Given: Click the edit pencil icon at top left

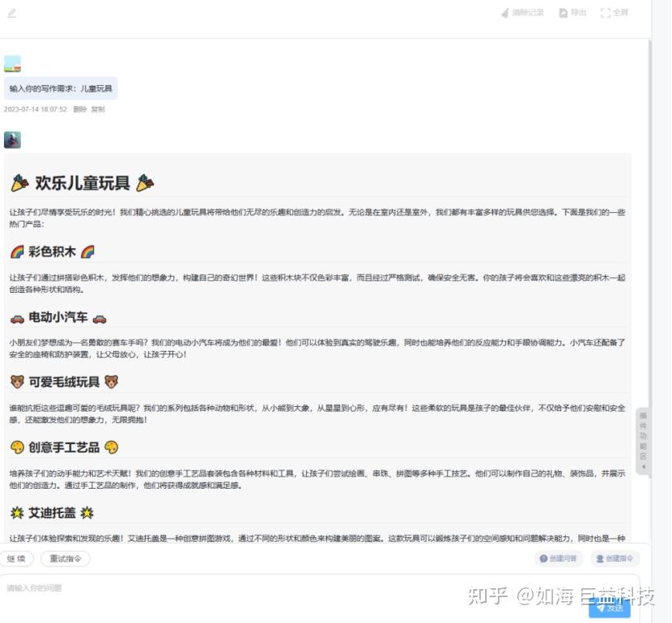Looking at the screenshot, I should coord(10,12).
